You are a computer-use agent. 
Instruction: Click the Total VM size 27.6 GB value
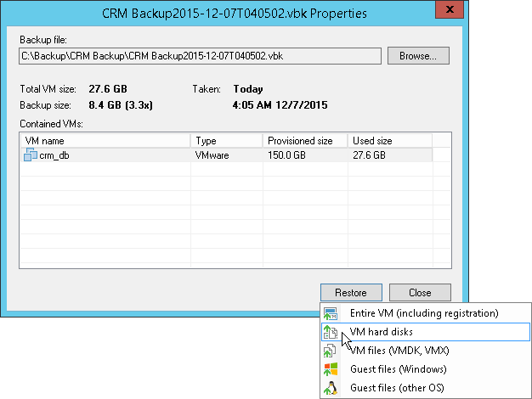click(x=108, y=89)
